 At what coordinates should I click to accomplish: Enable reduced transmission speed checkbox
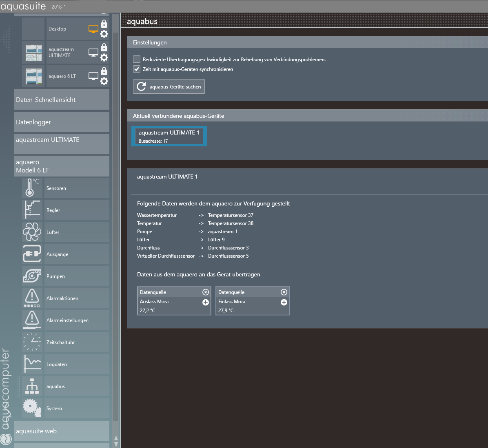[137, 59]
